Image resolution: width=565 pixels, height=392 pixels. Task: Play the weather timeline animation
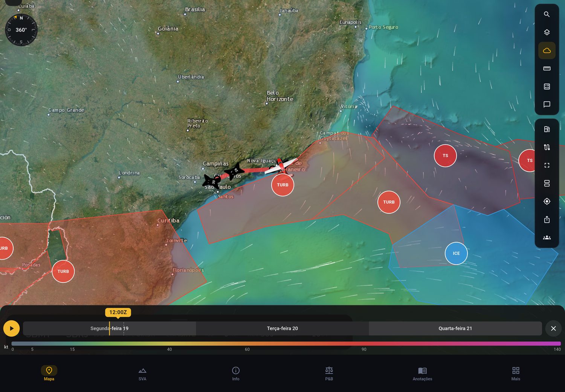point(12,328)
